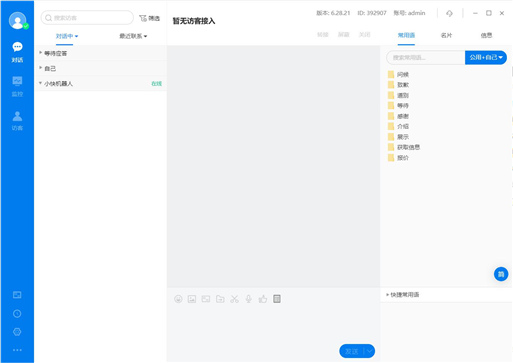Open the send options arrow beside 发送
This screenshot has height=363, width=513.
coord(369,351)
